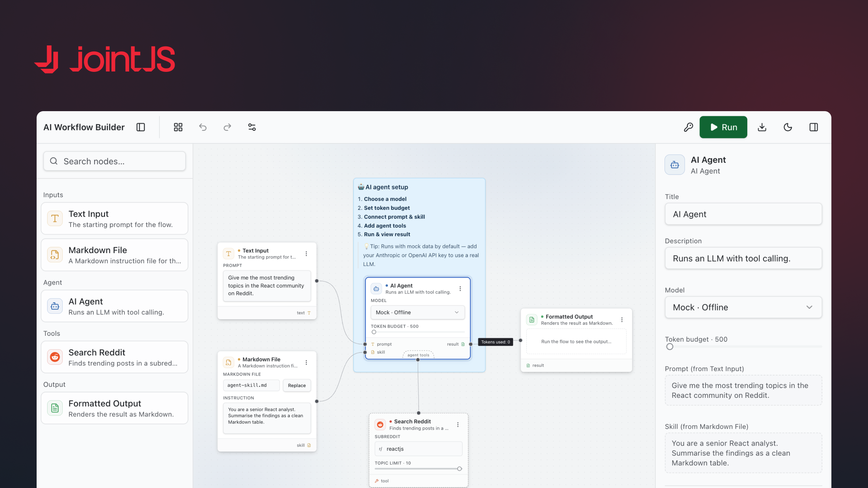Open the Markdown File node's three-dot menu
The height and width of the screenshot is (488, 868).
pos(306,362)
